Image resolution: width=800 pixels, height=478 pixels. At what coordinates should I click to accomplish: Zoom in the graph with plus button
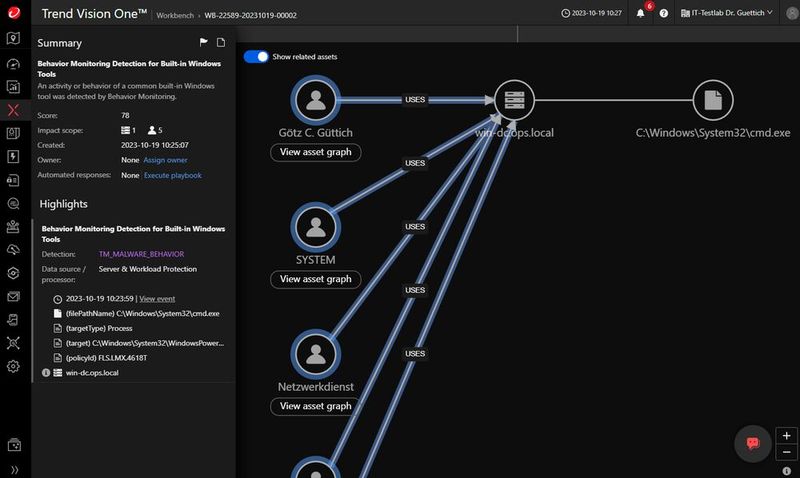(x=786, y=436)
